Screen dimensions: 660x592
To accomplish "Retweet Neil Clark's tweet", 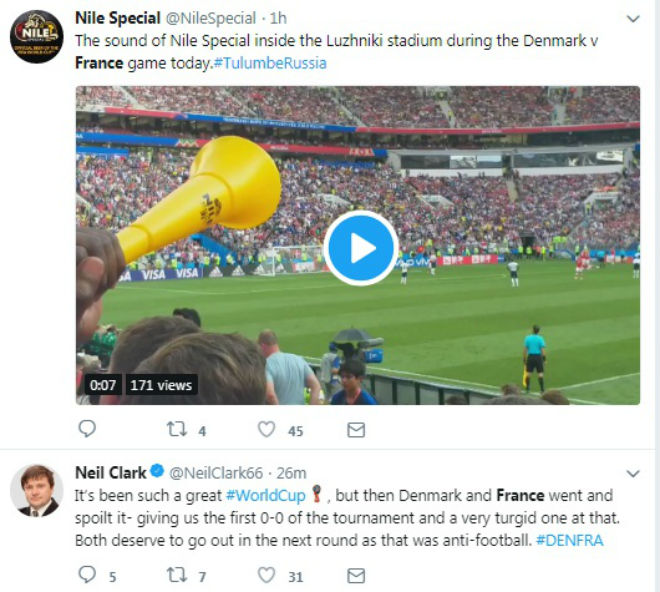I will [x=177, y=575].
